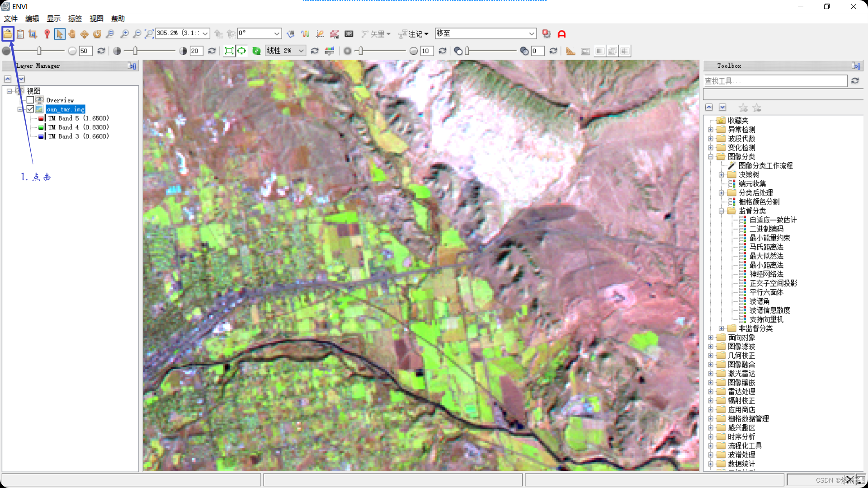Click the crop tool icon
868x488 pixels.
point(33,34)
